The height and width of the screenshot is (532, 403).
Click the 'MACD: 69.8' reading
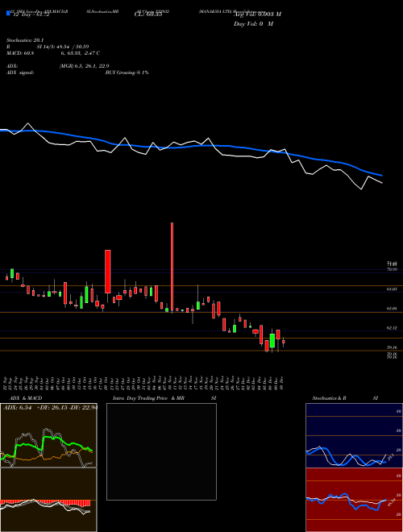click(x=20, y=53)
